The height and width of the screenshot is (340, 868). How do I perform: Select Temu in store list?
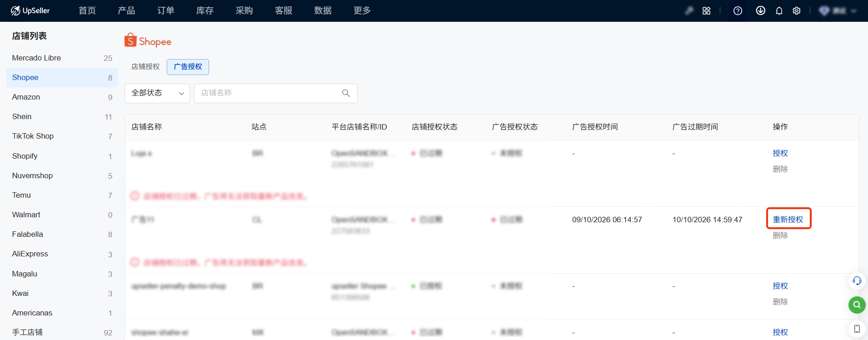click(x=62, y=195)
